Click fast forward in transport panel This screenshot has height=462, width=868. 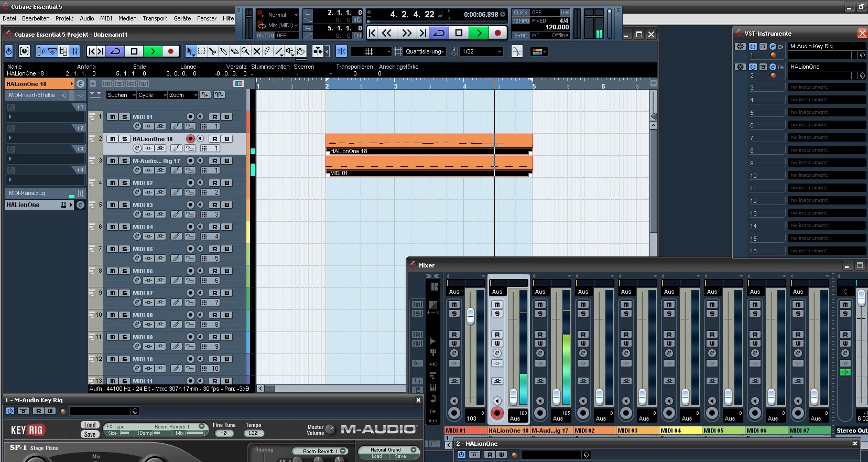coord(407,33)
